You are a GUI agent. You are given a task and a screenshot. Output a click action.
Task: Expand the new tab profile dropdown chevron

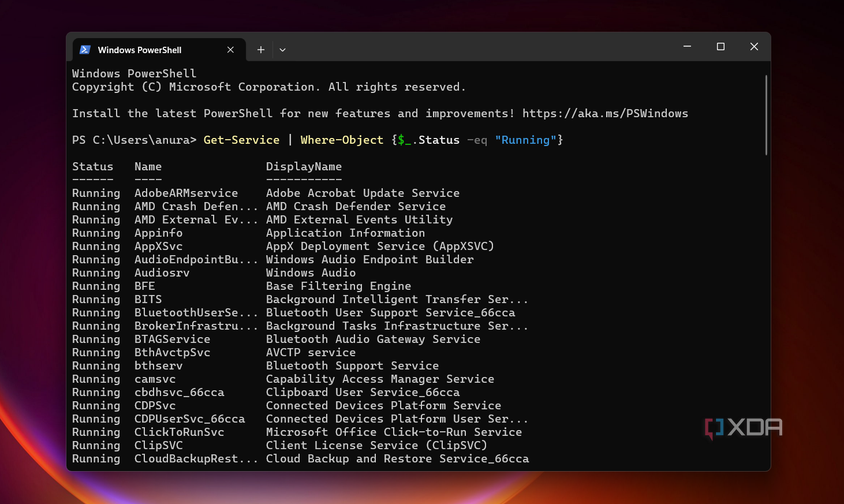tap(283, 49)
